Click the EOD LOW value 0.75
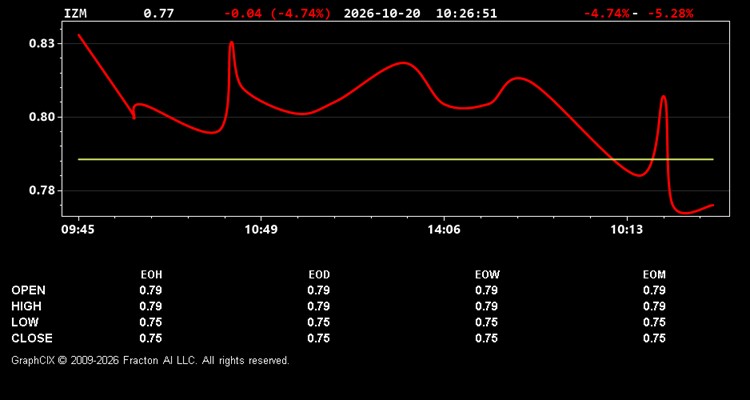 tap(319, 322)
